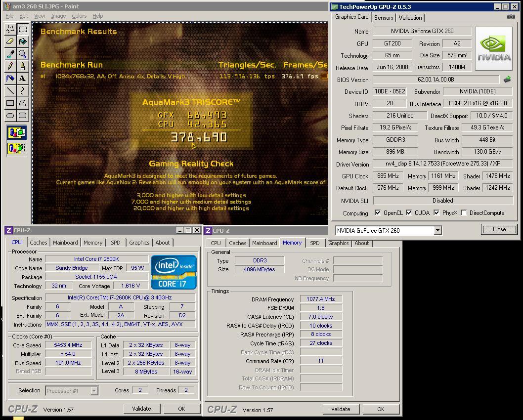Open the Processor #1 selection dropdown
This screenshot has height=420, width=523.
pos(94,391)
